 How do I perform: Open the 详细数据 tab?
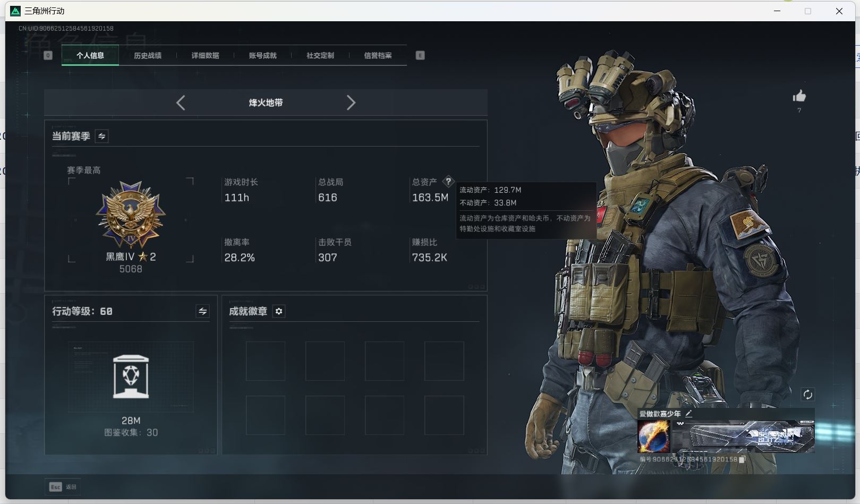[205, 55]
